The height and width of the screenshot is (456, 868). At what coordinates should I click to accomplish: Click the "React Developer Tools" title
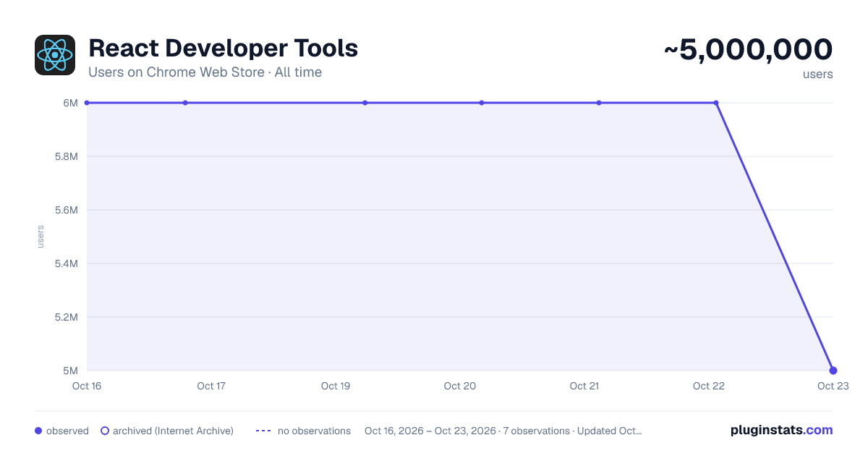pyautogui.click(x=224, y=48)
